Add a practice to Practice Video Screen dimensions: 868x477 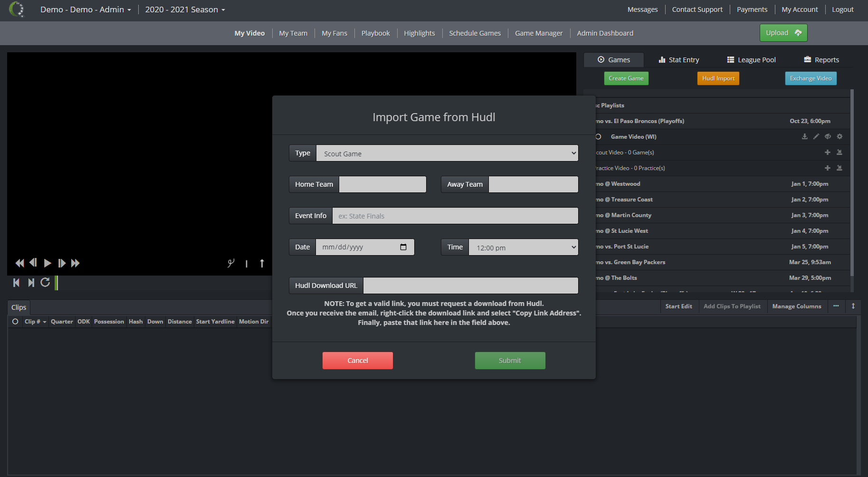[x=828, y=168]
